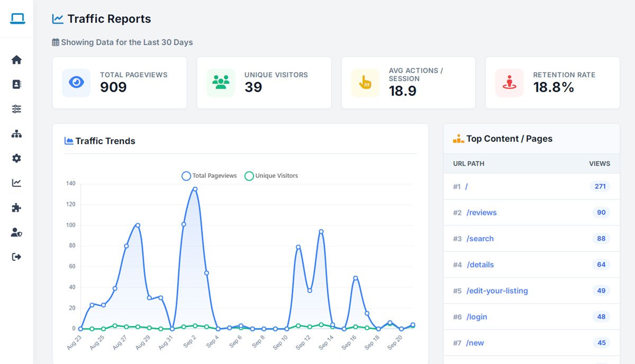Click the Sep 11 pageviews peak data point
Viewport: 635px width, 364px height.
(298, 247)
